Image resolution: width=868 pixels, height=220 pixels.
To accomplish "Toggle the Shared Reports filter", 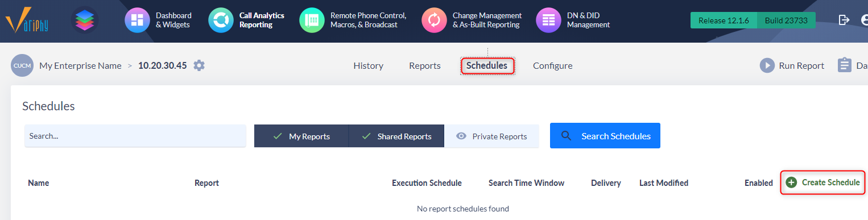I will click(396, 136).
